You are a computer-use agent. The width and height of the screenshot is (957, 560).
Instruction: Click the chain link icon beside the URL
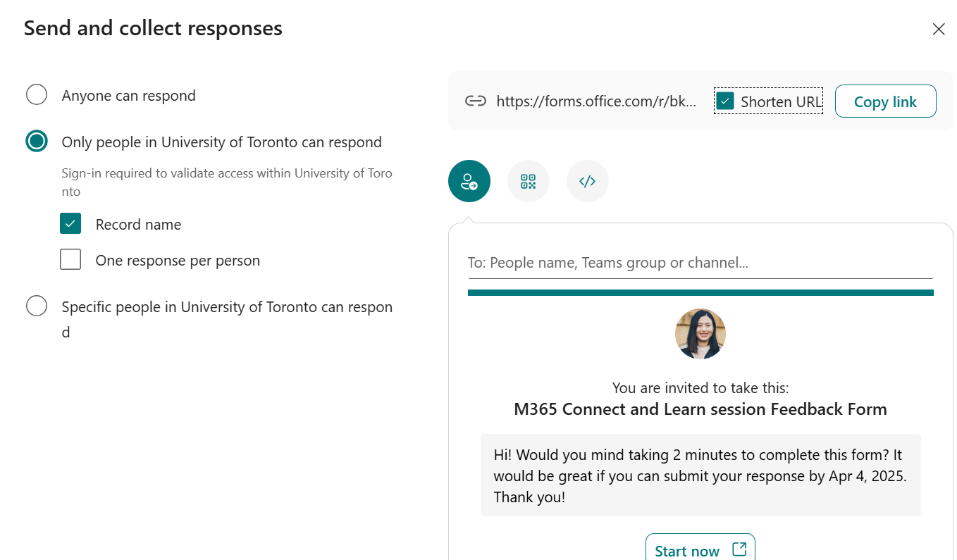[476, 101]
